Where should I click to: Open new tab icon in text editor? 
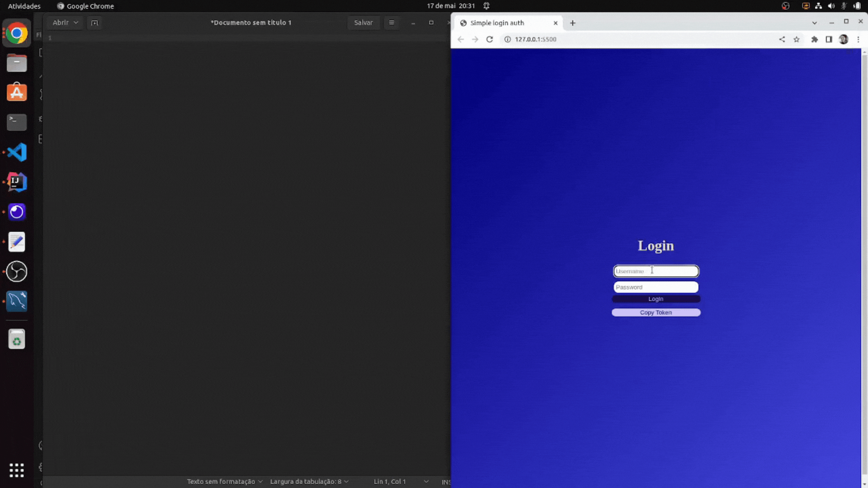pos(94,23)
